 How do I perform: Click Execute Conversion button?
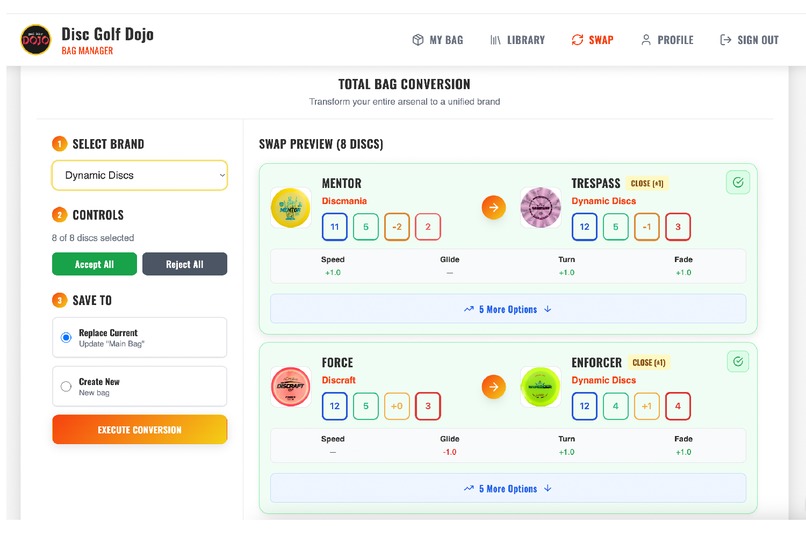pos(139,430)
